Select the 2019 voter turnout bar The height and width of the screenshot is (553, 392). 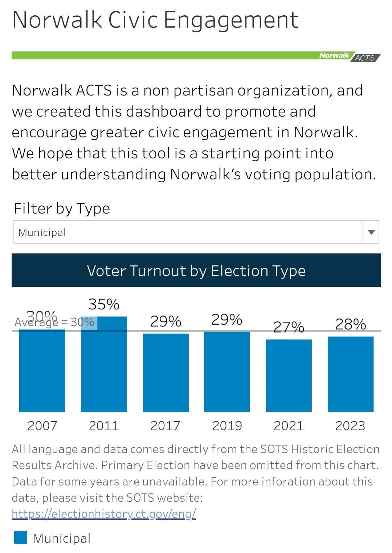tap(227, 372)
